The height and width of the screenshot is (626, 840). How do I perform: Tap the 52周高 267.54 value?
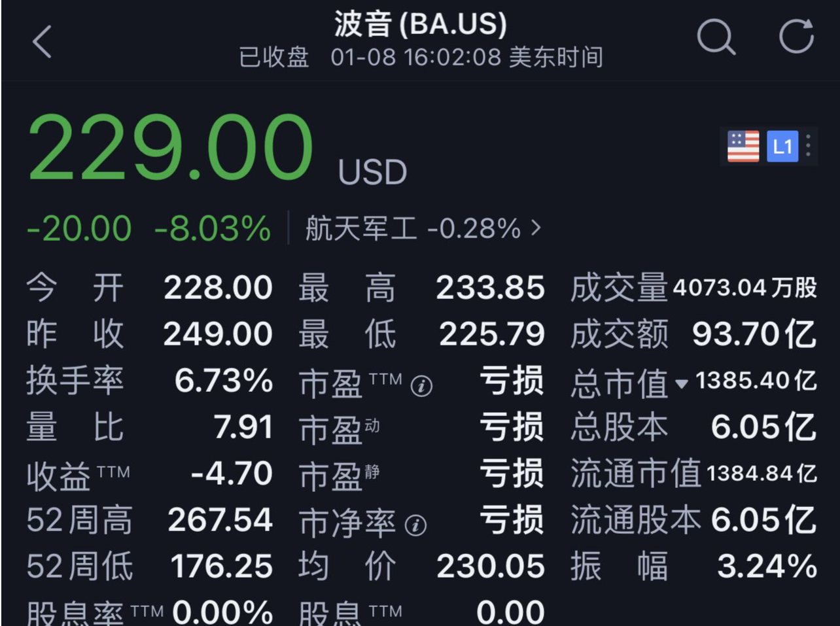tap(220, 520)
